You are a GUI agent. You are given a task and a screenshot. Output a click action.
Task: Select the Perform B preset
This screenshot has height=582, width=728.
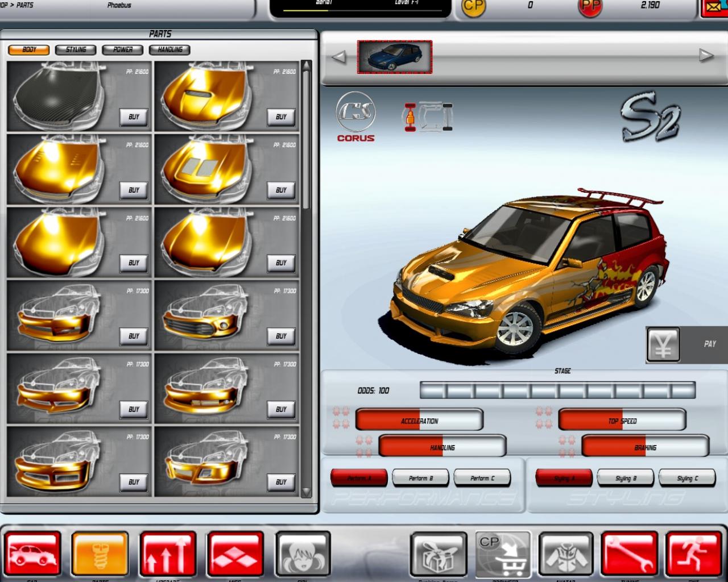(420, 478)
